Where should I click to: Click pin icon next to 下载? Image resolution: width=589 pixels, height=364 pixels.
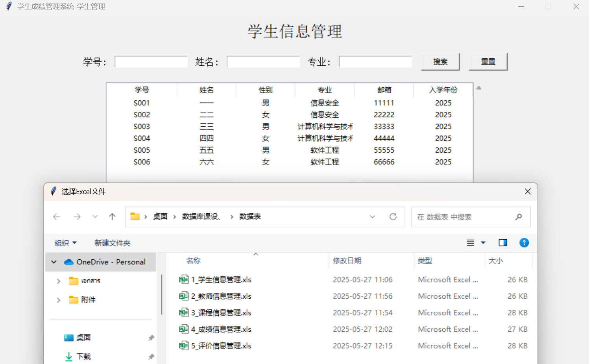click(151, 357)
